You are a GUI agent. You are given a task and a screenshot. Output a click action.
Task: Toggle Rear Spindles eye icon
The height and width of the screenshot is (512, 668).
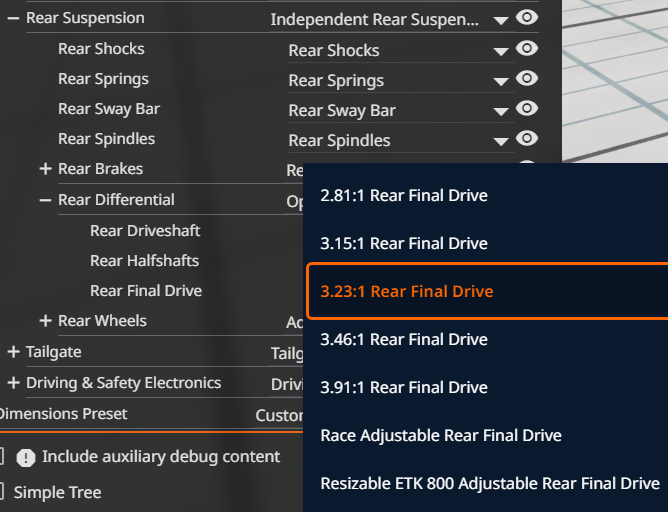pyautogui.click(x=527, y=138)
